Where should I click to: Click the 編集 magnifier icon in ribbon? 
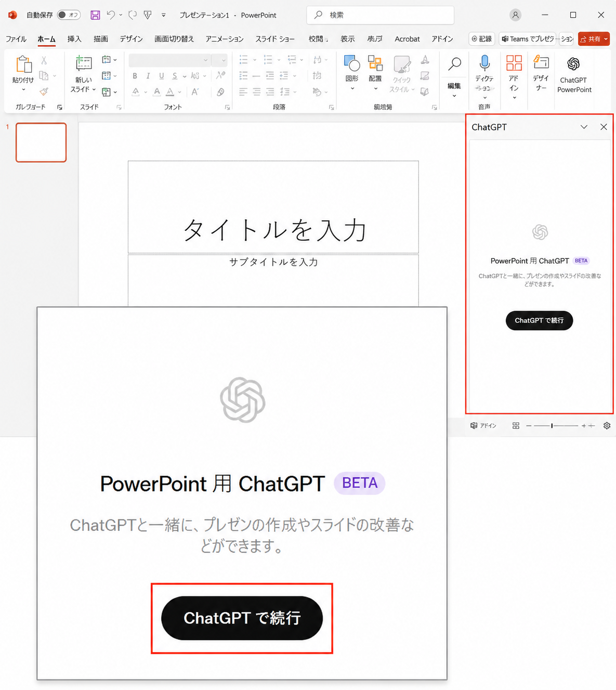(454, 64)
